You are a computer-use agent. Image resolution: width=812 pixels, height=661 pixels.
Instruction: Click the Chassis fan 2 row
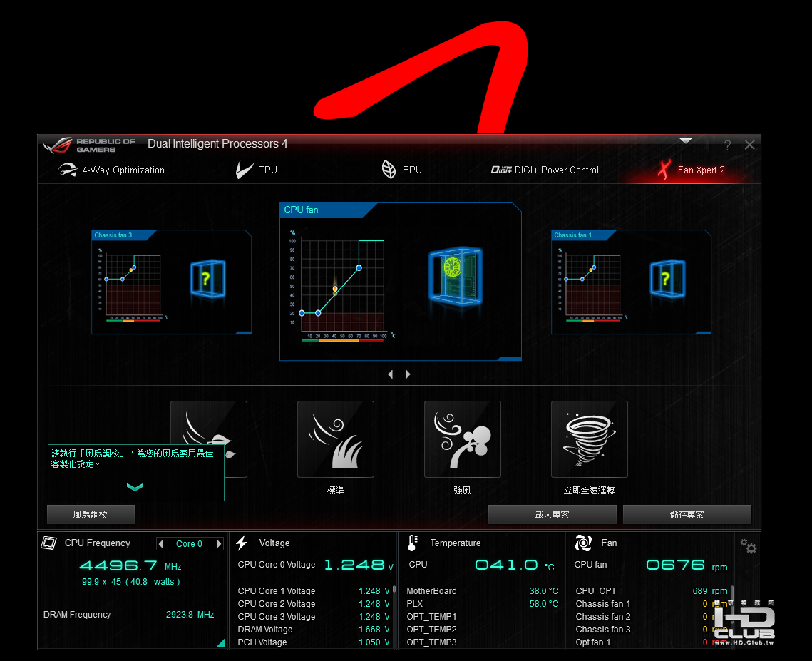click(x=652, y=617)
